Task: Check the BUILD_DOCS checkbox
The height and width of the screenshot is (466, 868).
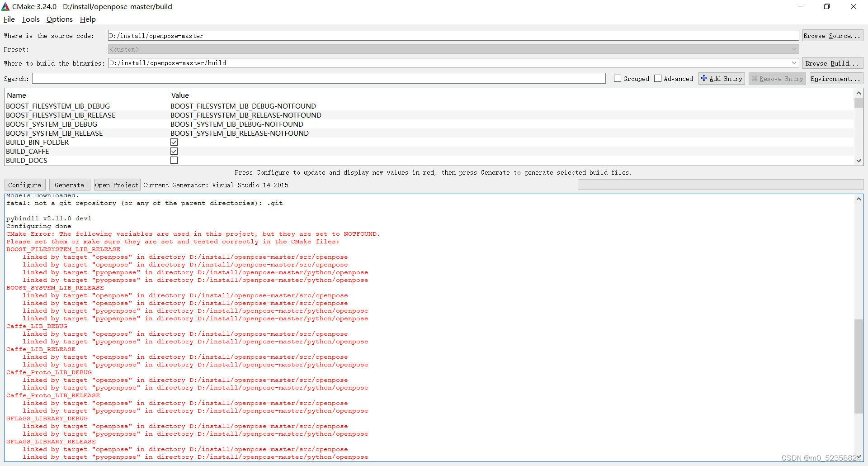Action: 174,160
